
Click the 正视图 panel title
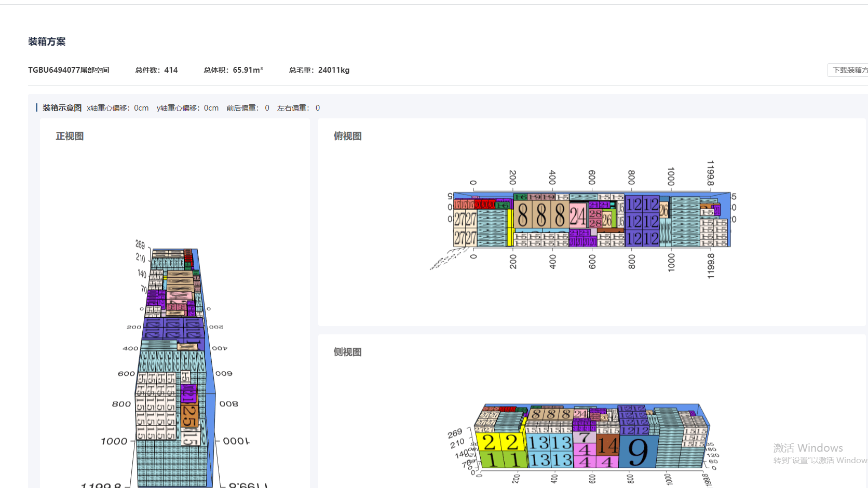70,136
